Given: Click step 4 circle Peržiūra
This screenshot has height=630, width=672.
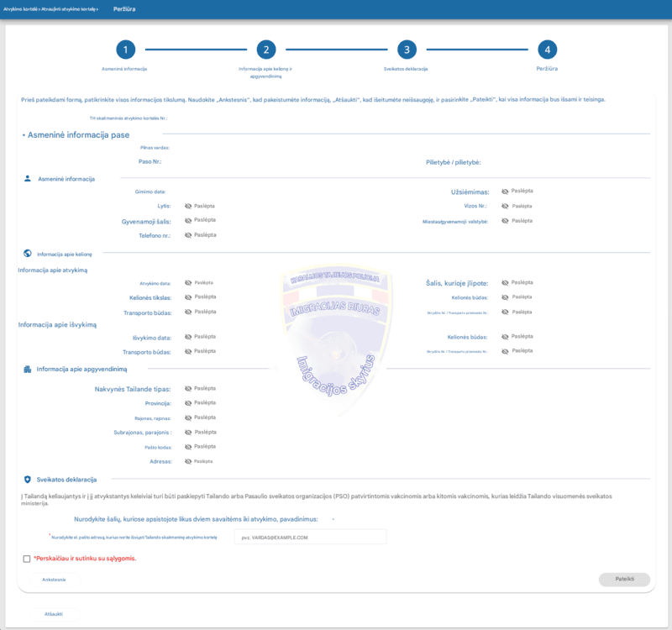Looking at the screenshot, I should tap(547, 50).
